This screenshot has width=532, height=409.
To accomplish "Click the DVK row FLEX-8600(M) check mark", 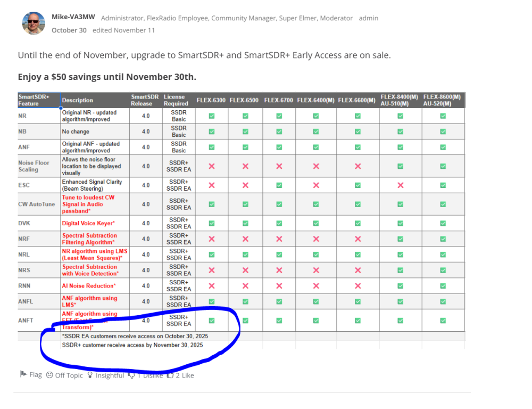I will (443, 223).
